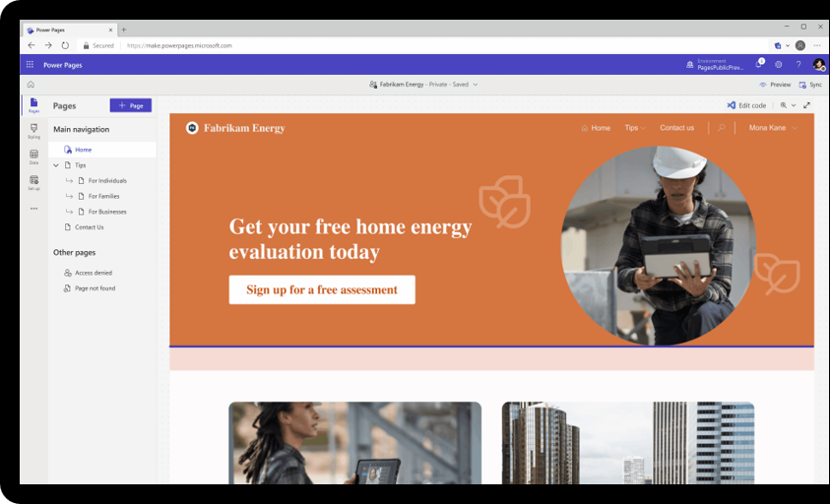
Task: Open the notifications bell icon
Action: pos(758,64)
